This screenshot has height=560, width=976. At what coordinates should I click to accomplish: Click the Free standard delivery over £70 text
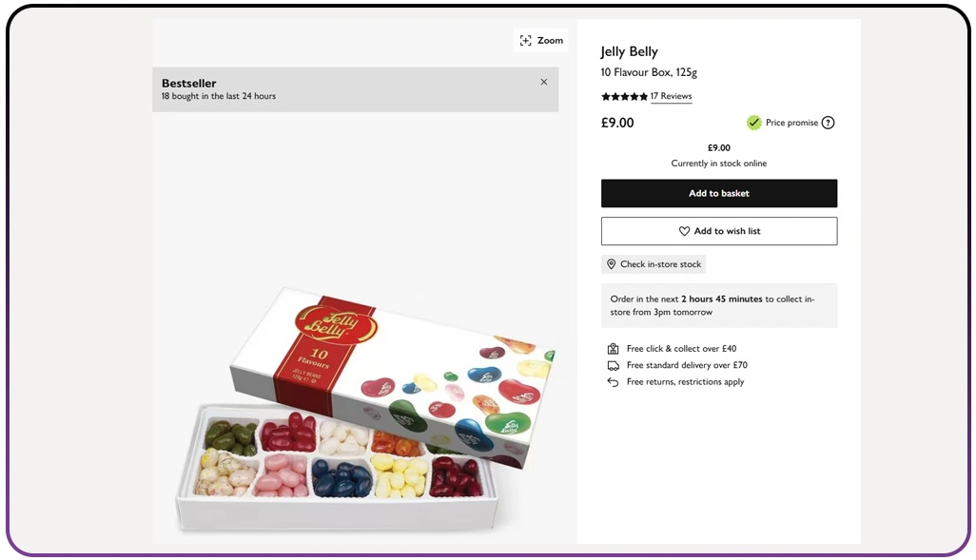[x=687, y=365]
